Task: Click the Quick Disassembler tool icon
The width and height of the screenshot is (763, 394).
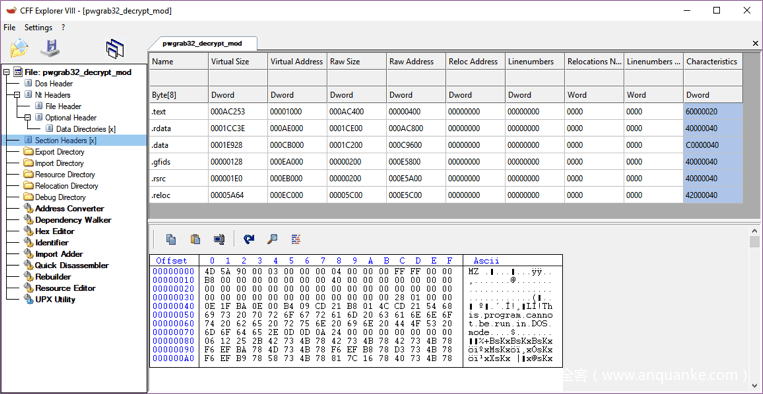Action: [x=28, y=265]
